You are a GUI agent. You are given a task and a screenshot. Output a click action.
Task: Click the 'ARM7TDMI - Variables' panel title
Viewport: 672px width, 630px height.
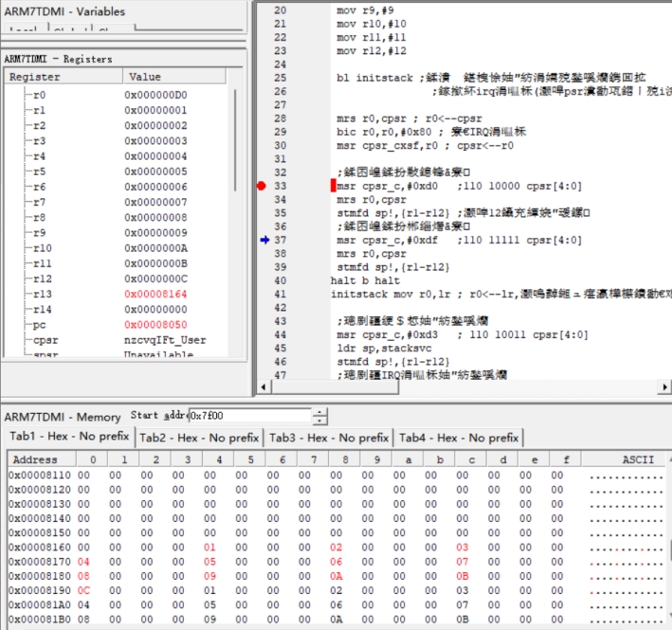[64, 11]
